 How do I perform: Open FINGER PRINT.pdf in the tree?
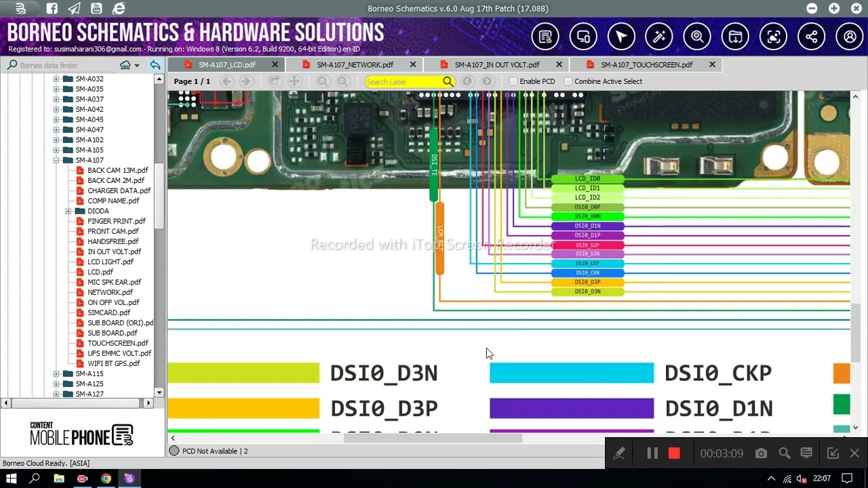coord(116,221)
